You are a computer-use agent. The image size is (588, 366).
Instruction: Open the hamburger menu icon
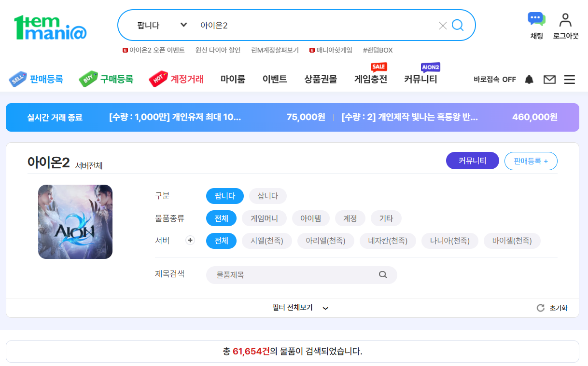coord(570,80)
